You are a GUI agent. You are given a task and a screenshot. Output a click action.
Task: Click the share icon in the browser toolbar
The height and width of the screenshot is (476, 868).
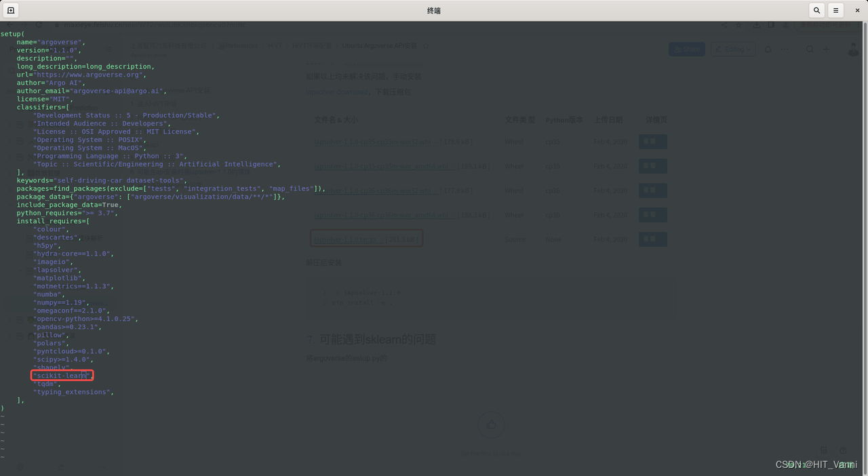[724, 25]
